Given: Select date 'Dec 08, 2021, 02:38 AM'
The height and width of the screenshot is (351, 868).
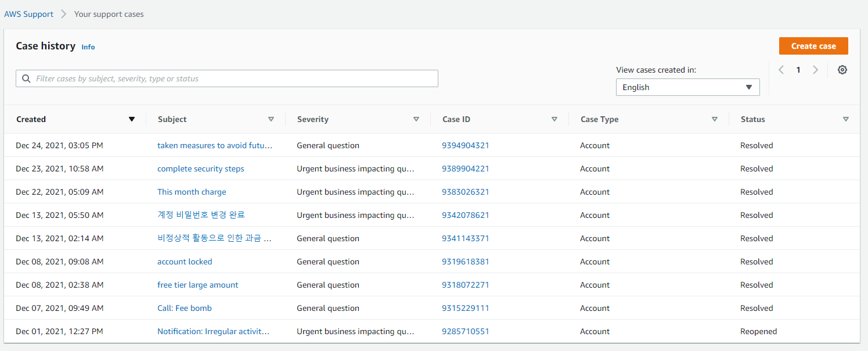Looking at the screenshot, I should 59,285.
